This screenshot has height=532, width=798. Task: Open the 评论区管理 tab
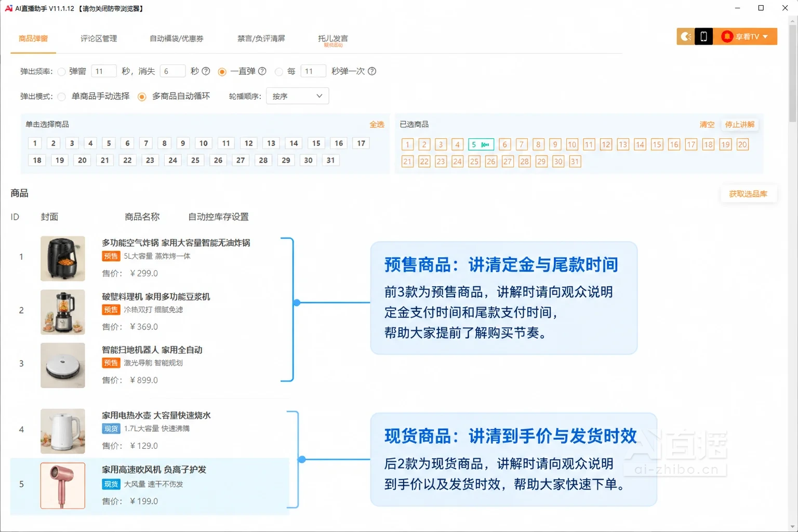pyautogui.click(x=99, y=38)
